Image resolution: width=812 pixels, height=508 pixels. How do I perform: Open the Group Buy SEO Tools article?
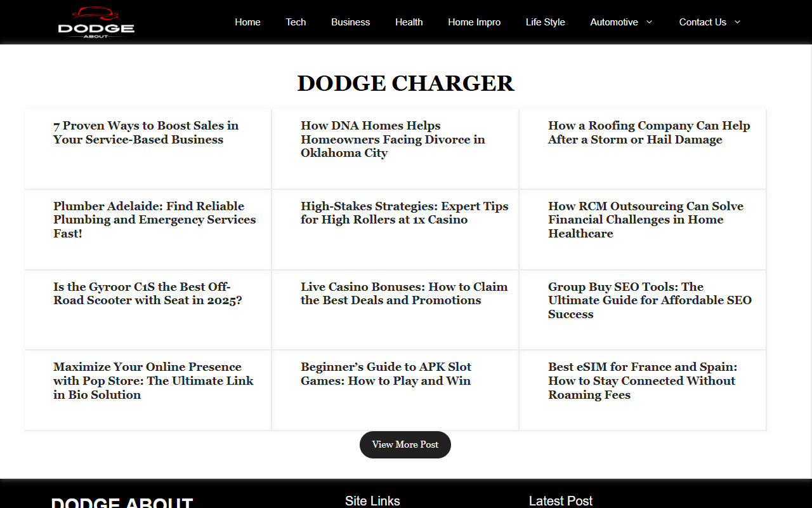650,300
